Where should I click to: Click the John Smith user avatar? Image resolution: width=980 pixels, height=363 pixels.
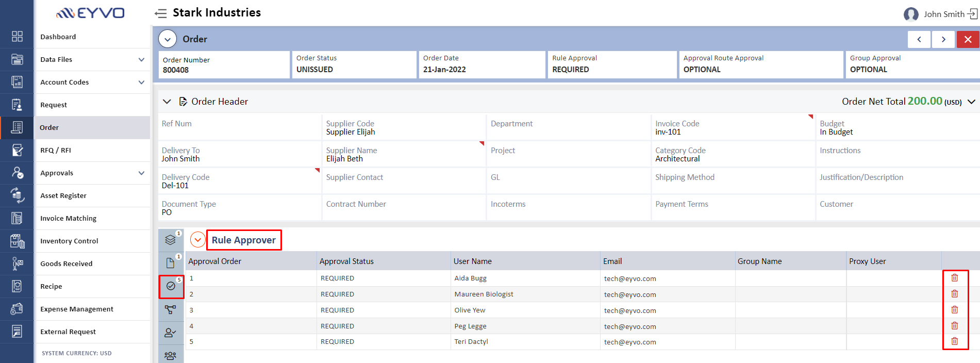(911, 14)
